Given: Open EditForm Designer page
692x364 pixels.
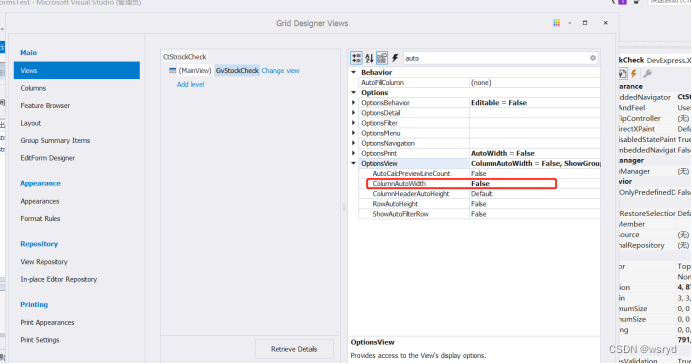Looking at the screenshot, I should 48,158.
